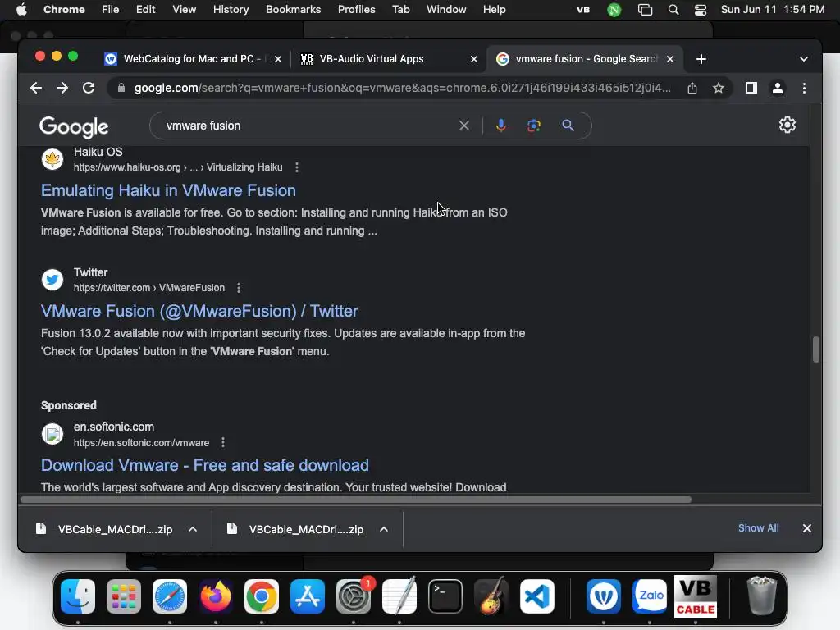Search by image with Google Lens
Viewport: 840px width, 630px height.
[533, 126]
